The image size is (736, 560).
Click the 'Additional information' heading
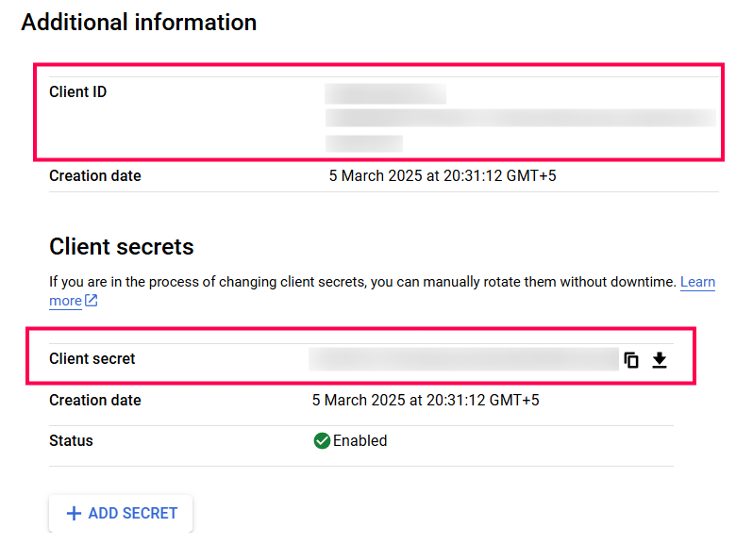(139, 23)
